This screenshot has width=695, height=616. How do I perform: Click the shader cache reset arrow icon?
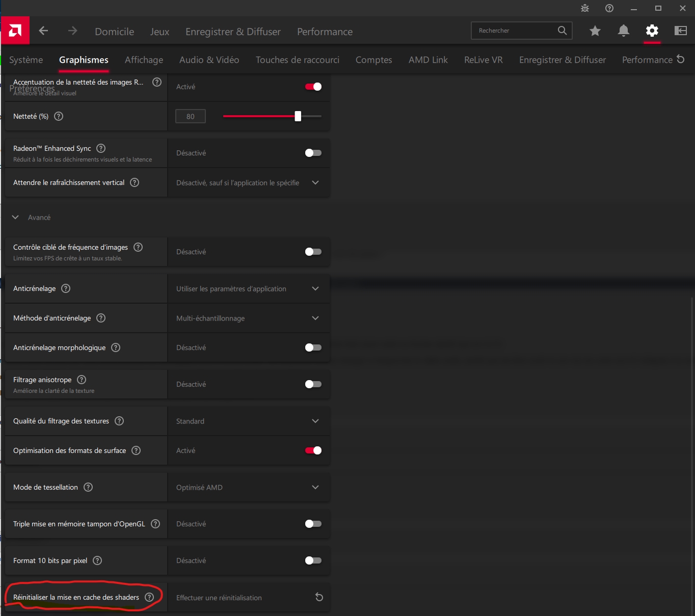pos(319,597)
